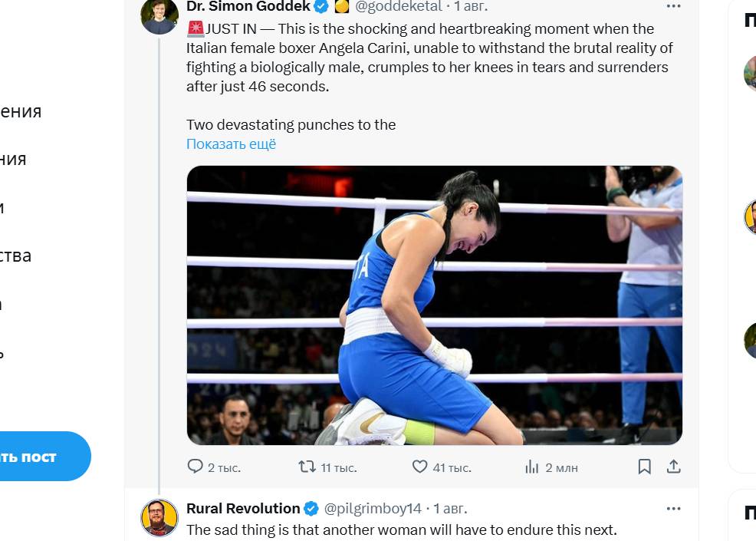This screenshot has height=541, width=756.
Task: View analytics showing 2 млн views
Action: (x=532, y=467)
